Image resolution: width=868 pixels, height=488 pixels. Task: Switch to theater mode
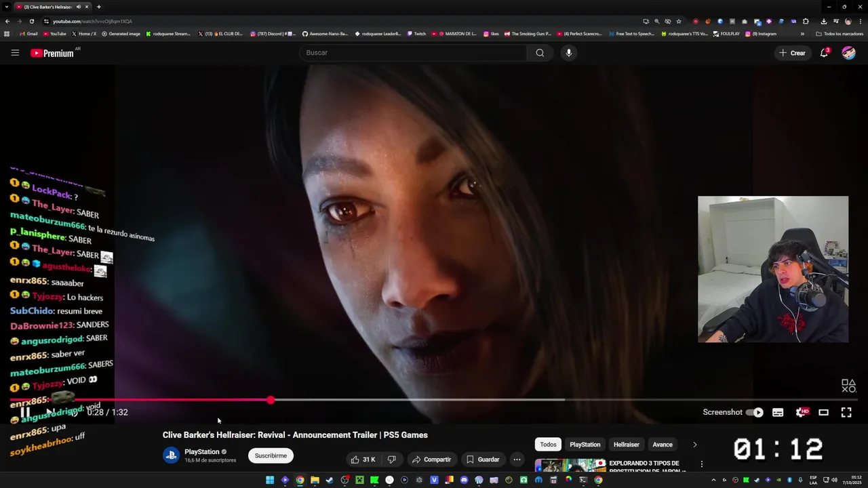click(x=823, y=412)
